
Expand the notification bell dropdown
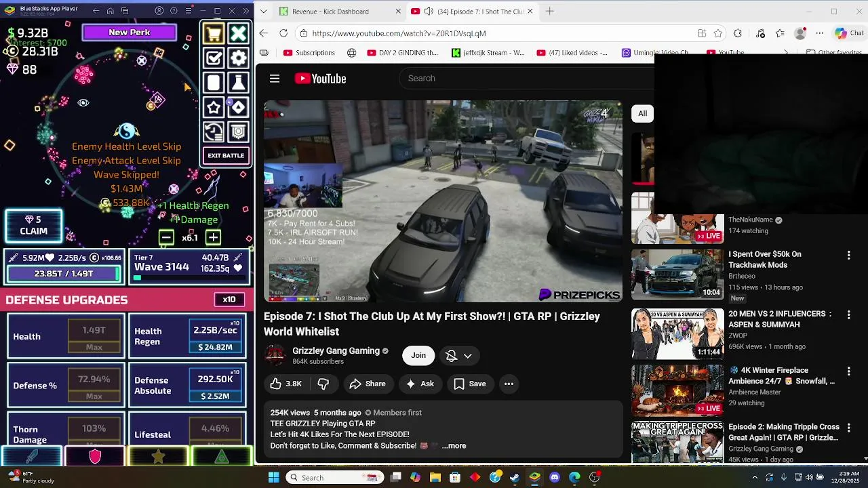click(459, 356)
